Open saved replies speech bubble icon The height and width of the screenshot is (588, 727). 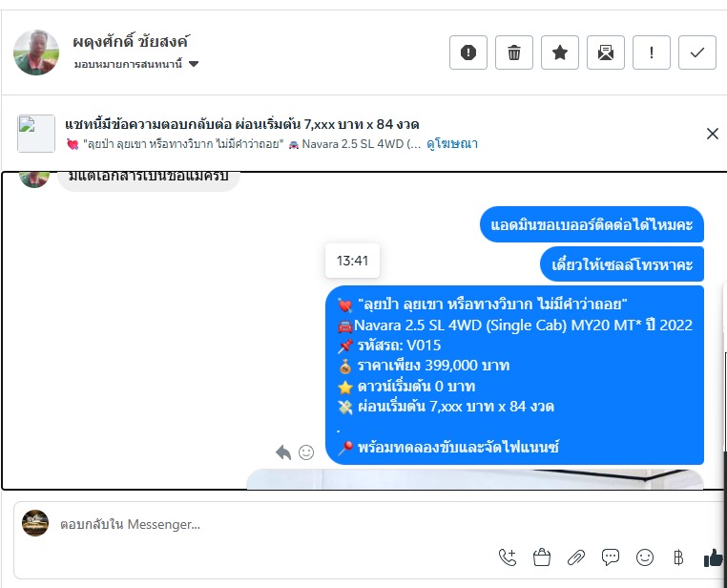coord(611,556)
